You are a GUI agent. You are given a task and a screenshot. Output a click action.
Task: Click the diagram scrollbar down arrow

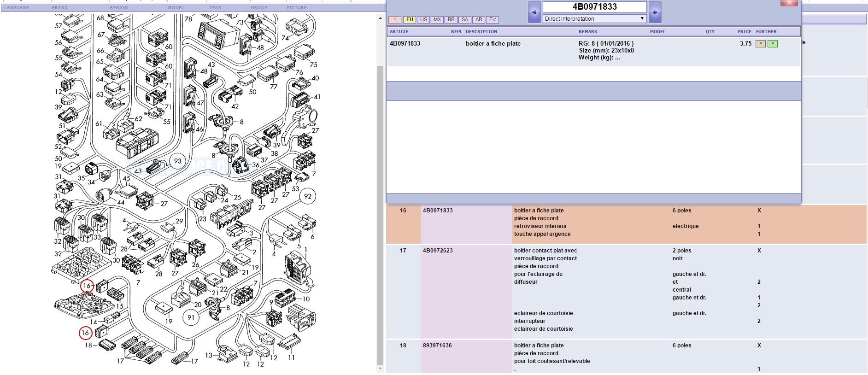coord(380,369)
